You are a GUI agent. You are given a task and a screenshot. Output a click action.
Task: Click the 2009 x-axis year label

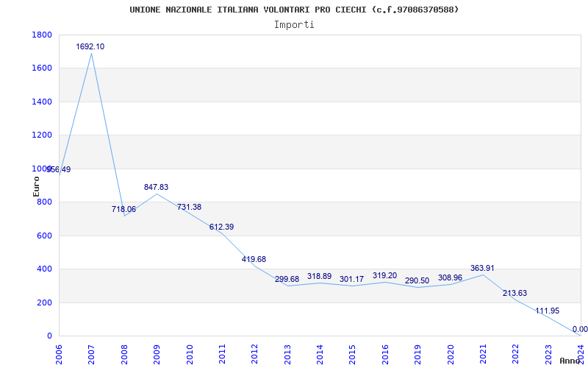[157, 354]
